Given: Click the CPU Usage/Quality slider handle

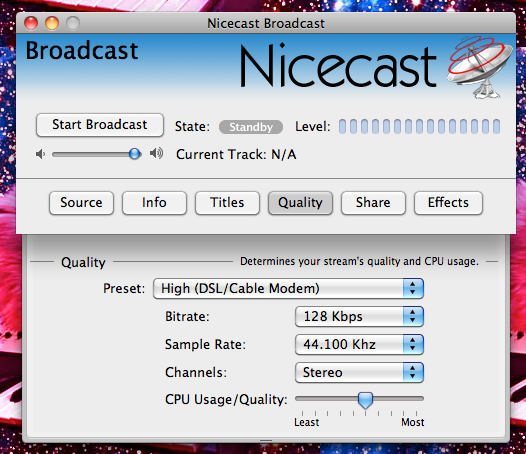Looking at the screenshot, I should pos(365,400).
